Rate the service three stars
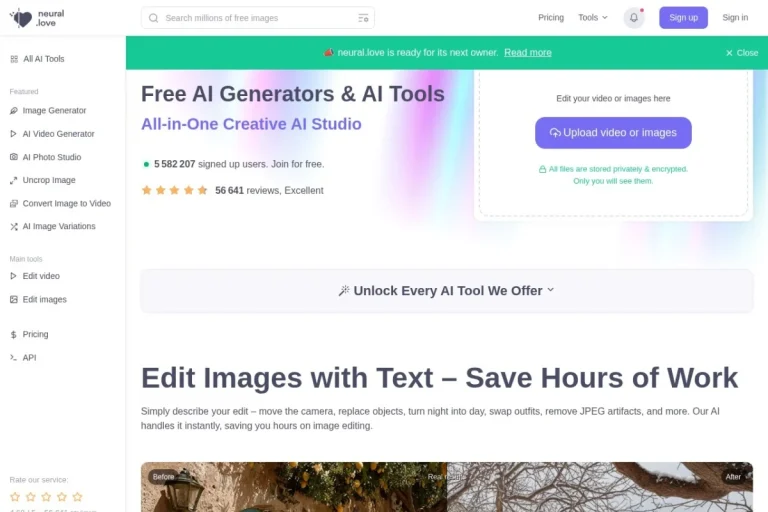The image size is (768, 512). pyautogui.click(x=47, y=497)
